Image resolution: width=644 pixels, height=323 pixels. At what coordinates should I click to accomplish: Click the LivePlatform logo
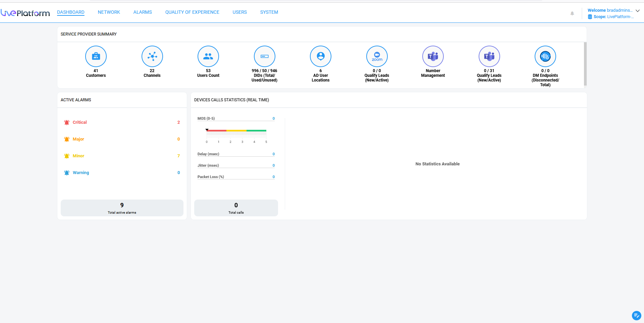pyautogui.click(x=25, y=13)
